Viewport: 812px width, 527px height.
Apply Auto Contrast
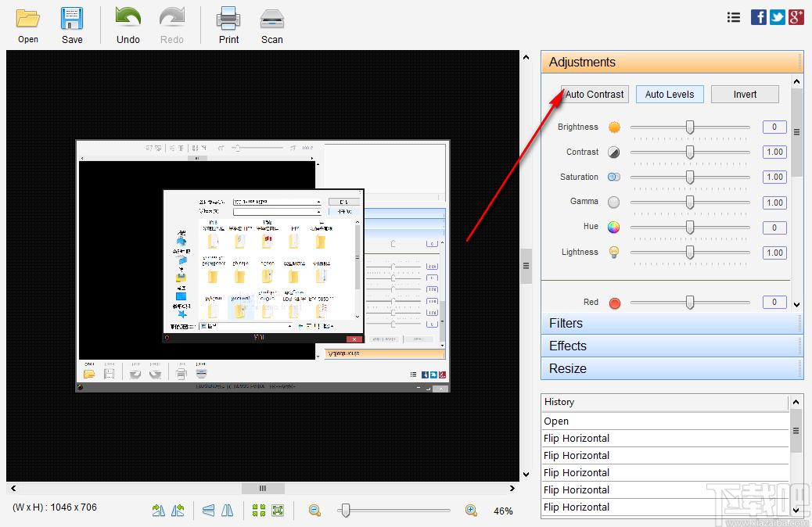coord(595,94)
